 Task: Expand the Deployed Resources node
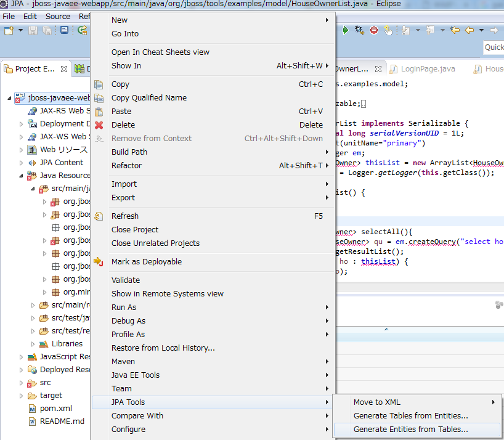click(x=21, y=370)
